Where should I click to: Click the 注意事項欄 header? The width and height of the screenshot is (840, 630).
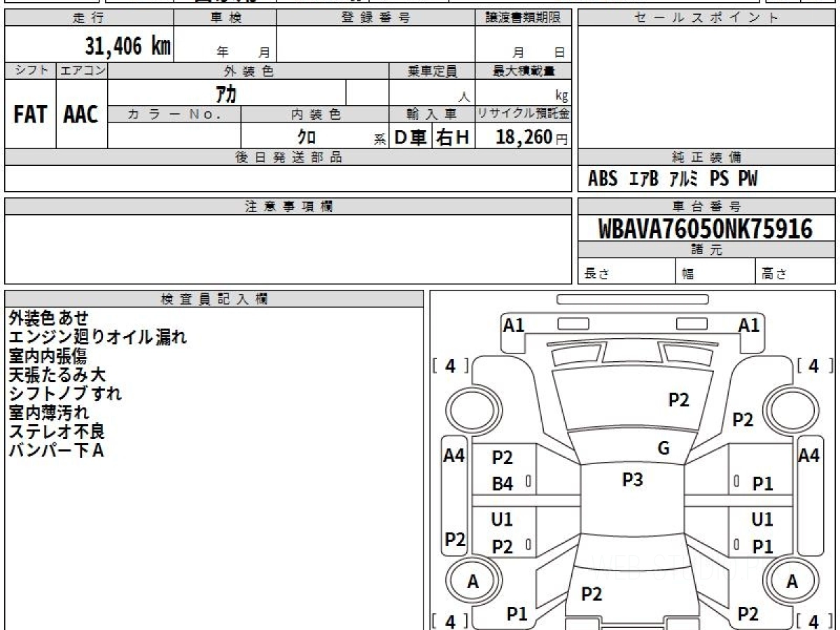point(288,206)
